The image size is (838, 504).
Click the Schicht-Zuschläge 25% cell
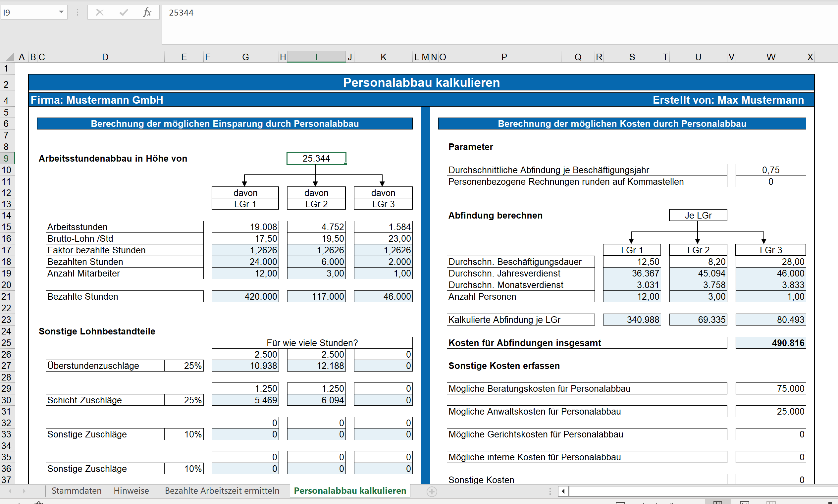coord(184,400)
